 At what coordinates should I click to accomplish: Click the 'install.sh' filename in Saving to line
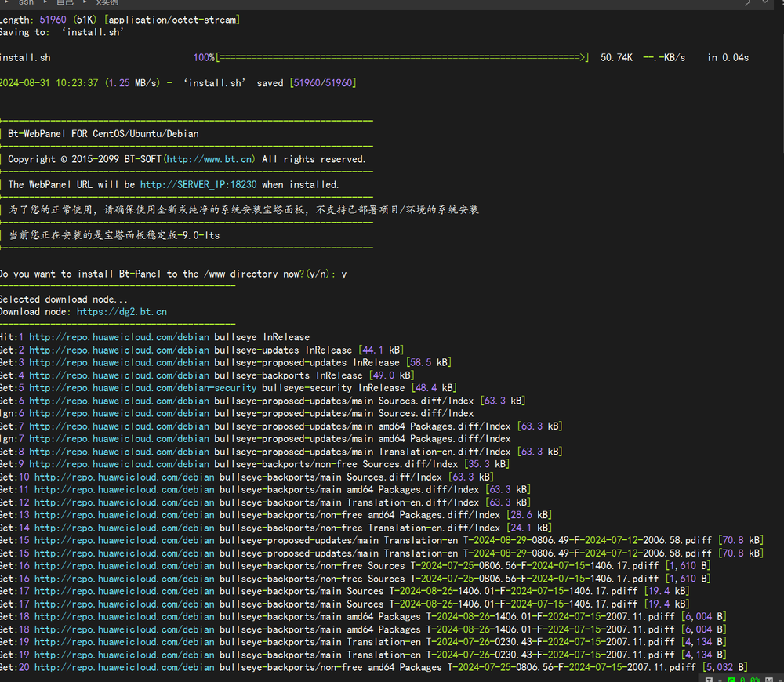(x=93, y=32)
